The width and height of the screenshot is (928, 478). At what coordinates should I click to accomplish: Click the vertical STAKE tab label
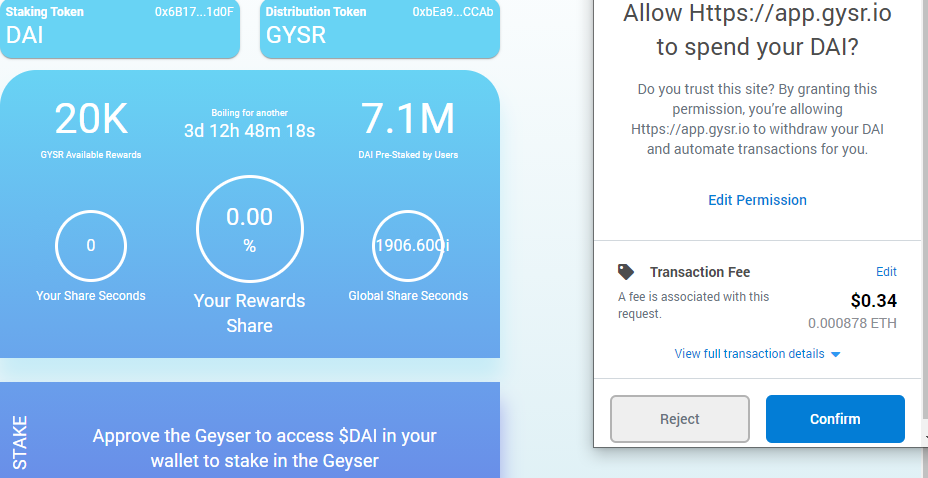click(20, 443)
